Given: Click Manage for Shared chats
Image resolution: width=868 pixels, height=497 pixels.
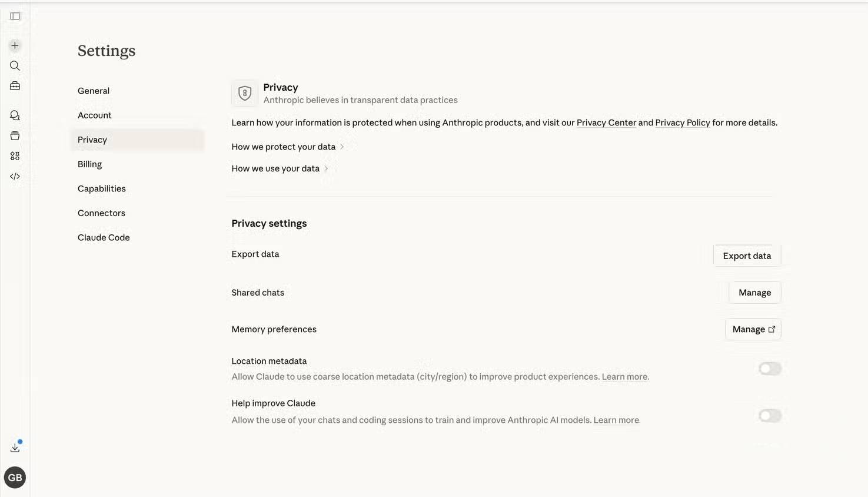Looking at the screenshot, I should click(x=754, y=293).
